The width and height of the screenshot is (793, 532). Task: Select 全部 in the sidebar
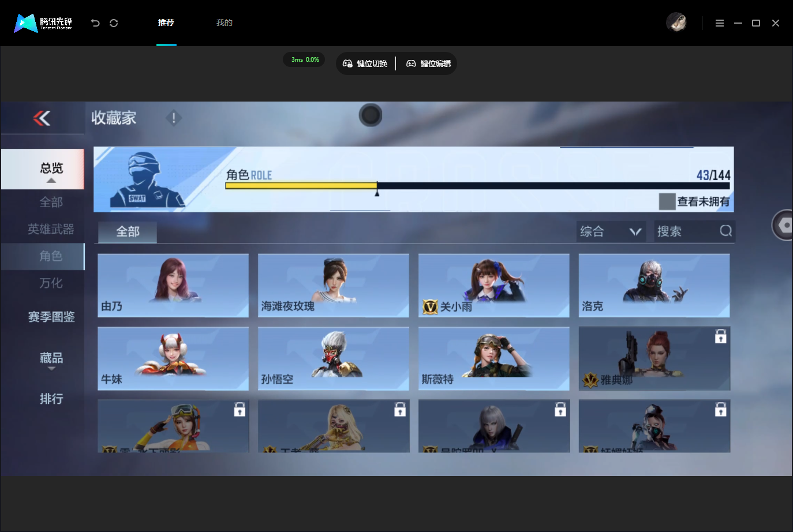51,202
